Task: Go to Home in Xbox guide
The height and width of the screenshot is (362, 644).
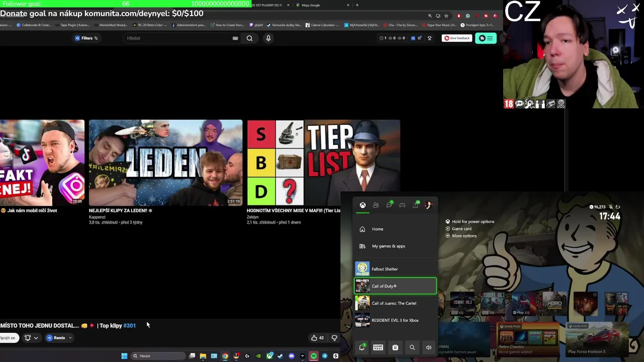Action: (x=395, y=229)
